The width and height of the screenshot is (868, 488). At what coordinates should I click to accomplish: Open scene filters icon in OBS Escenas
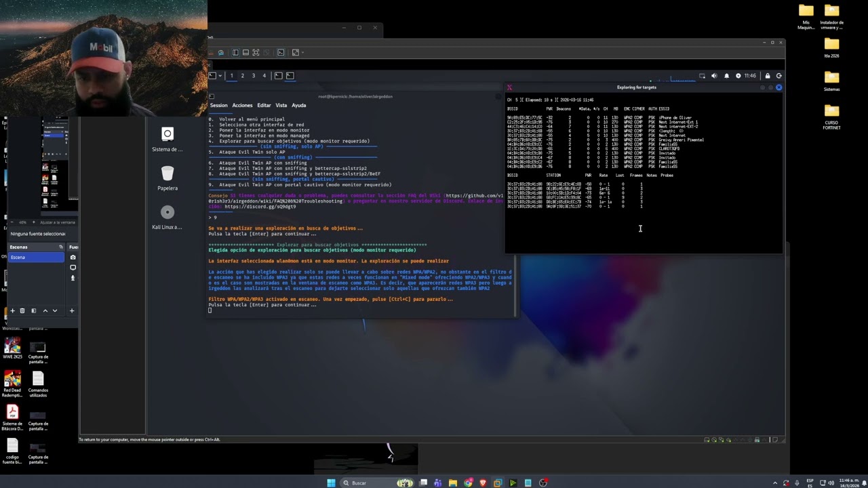click(x=33, y=310)
